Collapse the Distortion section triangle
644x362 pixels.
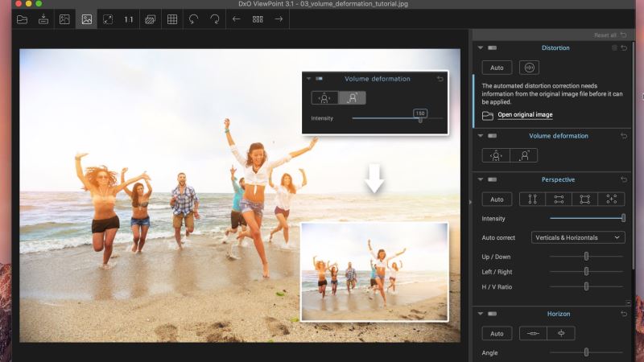tap(480, 48)
